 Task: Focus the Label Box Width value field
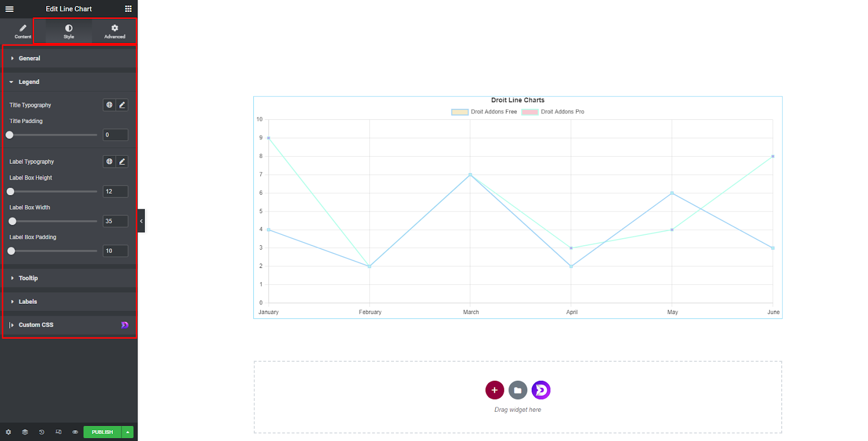pos(116,221)
